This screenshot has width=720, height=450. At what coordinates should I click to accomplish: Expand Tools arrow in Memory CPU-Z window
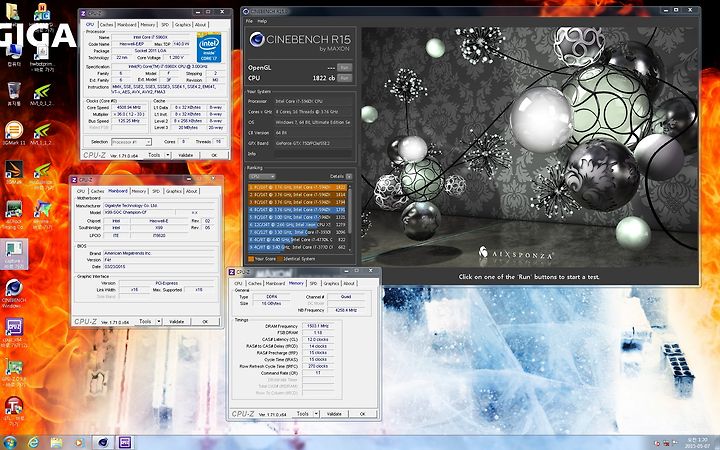point(316,414)
